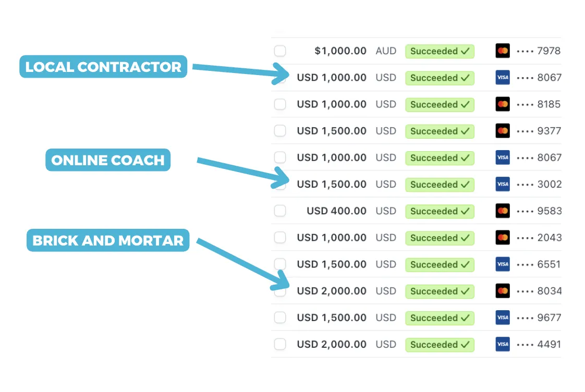
Task: Click the Visa icon for card 6551
Action: tap(503, 264)
